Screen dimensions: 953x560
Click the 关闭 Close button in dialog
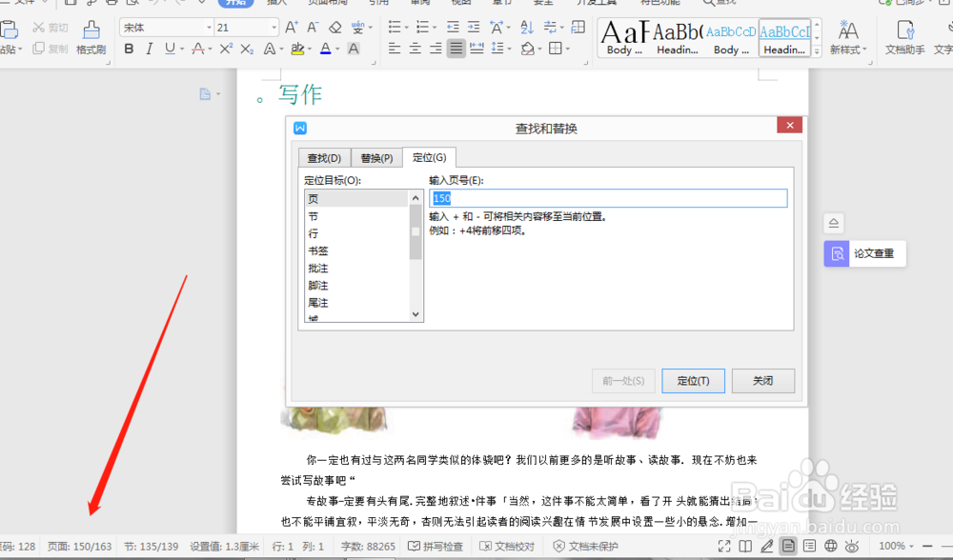[x=762, y=381]
